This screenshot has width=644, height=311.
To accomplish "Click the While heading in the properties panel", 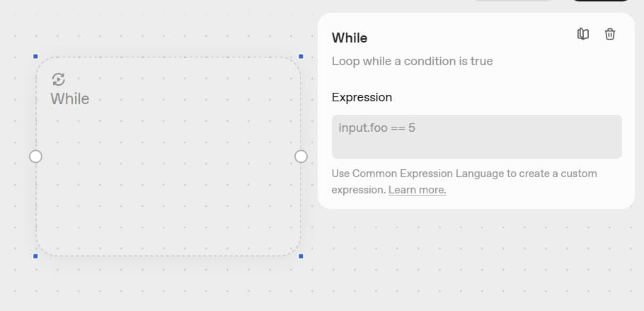I will point(350,38).
